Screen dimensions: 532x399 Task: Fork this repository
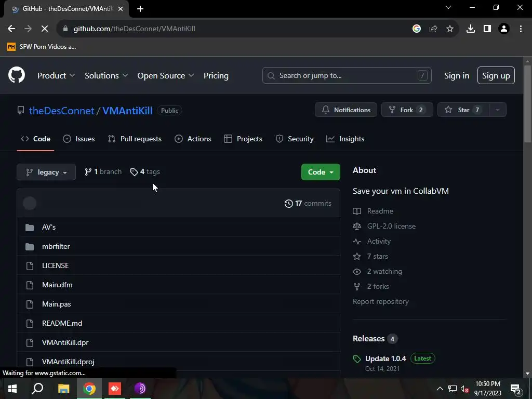[x=407, y=110]
